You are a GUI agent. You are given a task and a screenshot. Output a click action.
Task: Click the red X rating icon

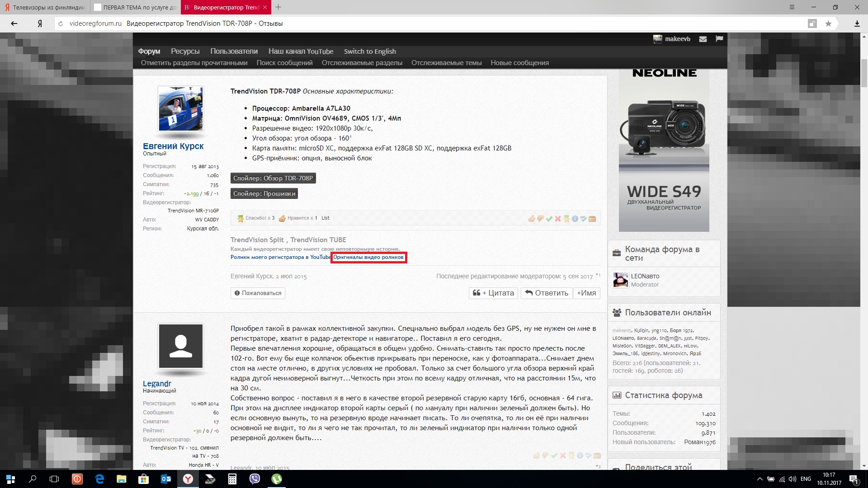click(x=558, y=219)
